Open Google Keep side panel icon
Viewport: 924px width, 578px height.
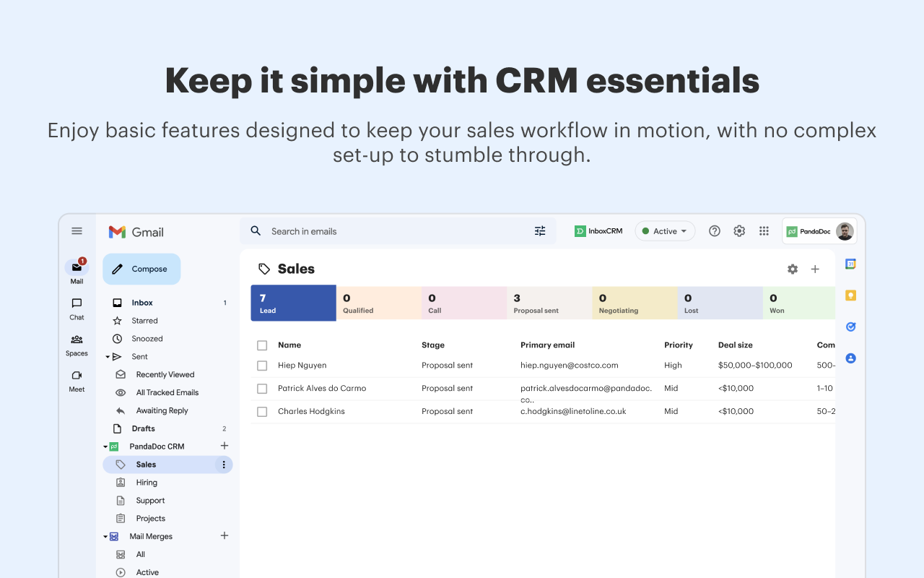pos(850,296)
